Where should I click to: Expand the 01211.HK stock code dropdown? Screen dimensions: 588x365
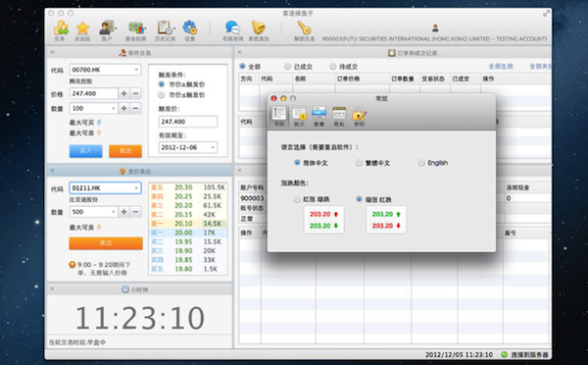136,187
